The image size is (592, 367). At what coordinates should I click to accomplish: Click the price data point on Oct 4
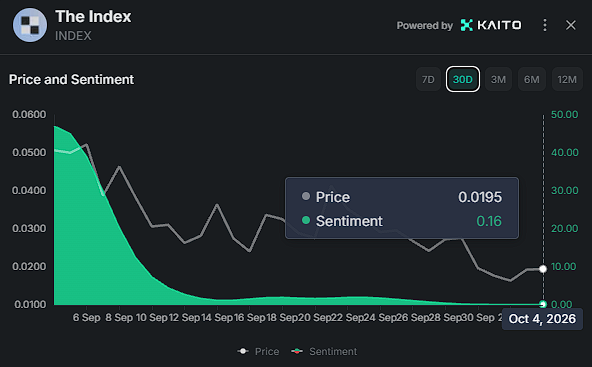click(543, 269)
